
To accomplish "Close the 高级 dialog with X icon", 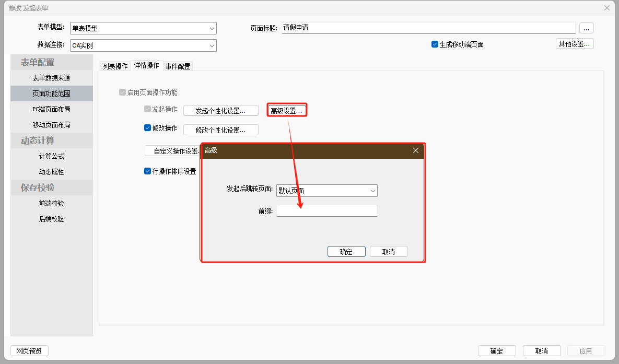I will (x=416, y=150).
